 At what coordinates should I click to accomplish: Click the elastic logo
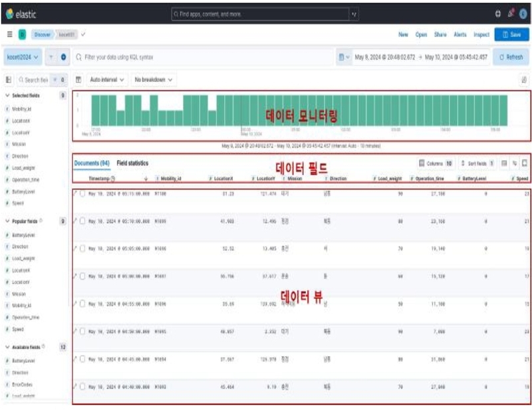click(x=21, y=14)
